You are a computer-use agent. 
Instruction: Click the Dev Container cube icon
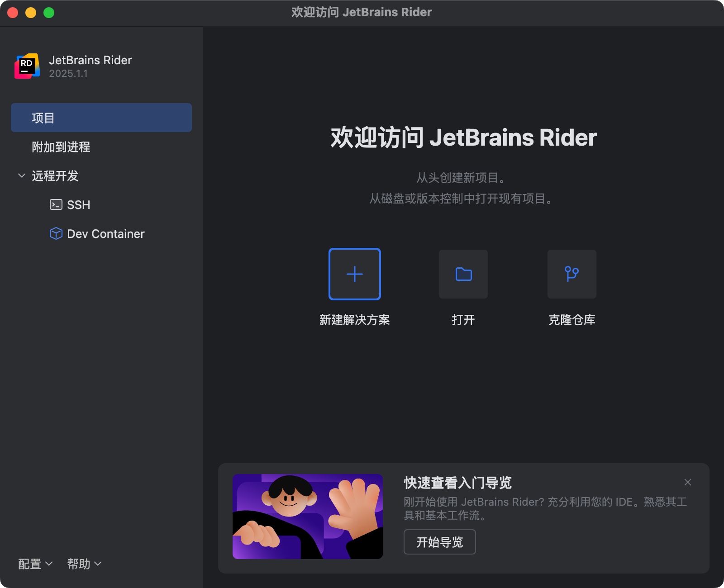pyautogui.click(x=56, y=233)
